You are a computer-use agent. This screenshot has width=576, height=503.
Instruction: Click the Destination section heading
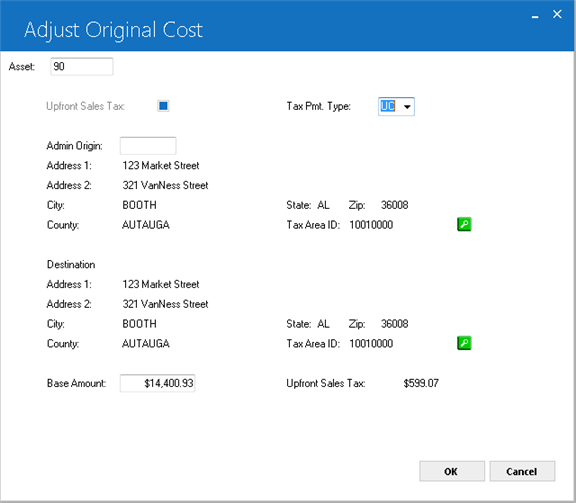click(71, 265)
